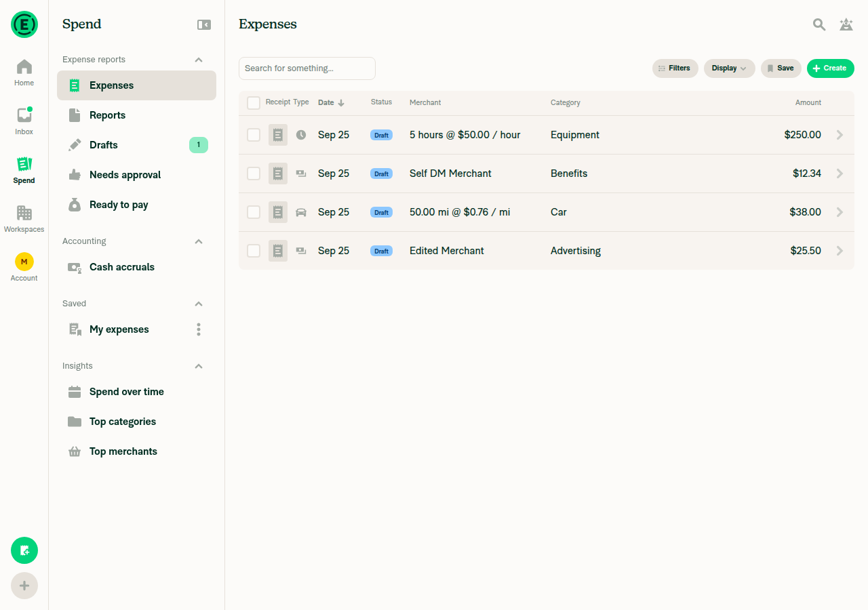
Task: Open the $12.34 expense row chevron
Action: (840, 174)
